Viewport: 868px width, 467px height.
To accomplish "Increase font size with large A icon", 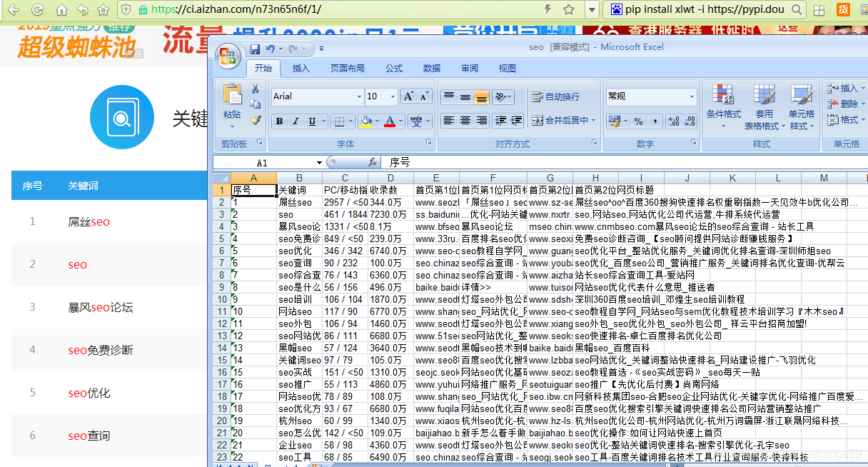I will click(x=408, y=96).
